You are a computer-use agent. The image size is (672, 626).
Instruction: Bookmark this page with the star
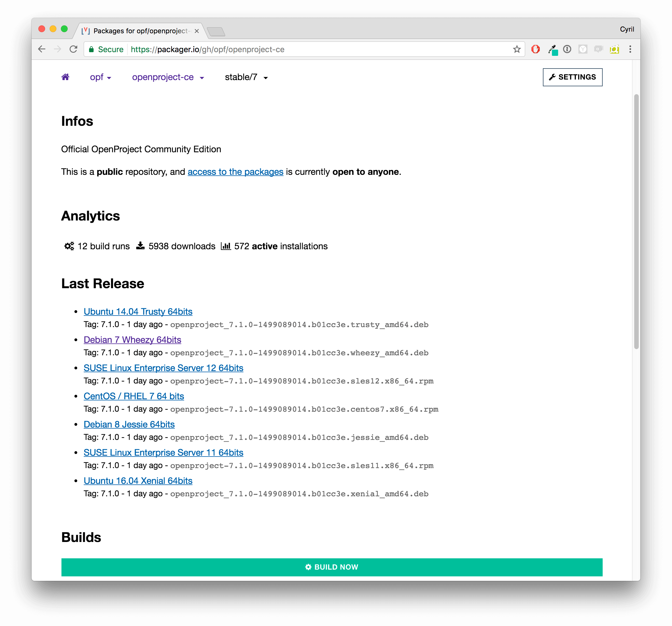[516, 49]
